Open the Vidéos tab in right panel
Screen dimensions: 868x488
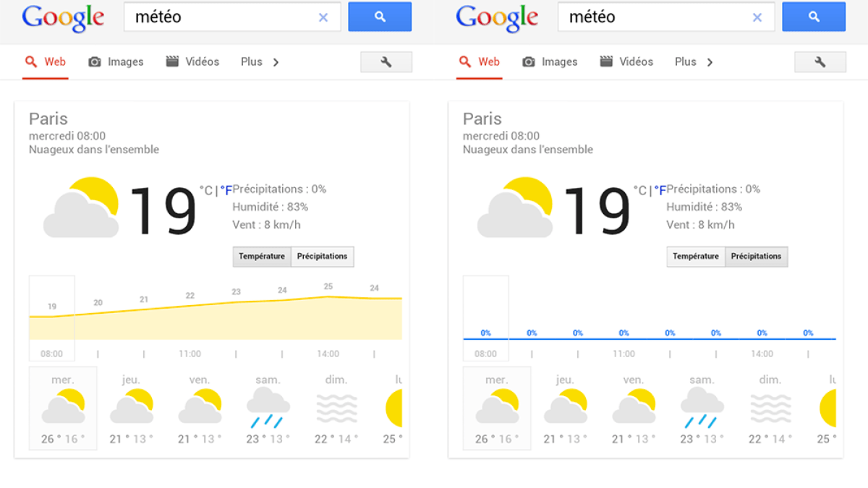click(x=626, y=62)
